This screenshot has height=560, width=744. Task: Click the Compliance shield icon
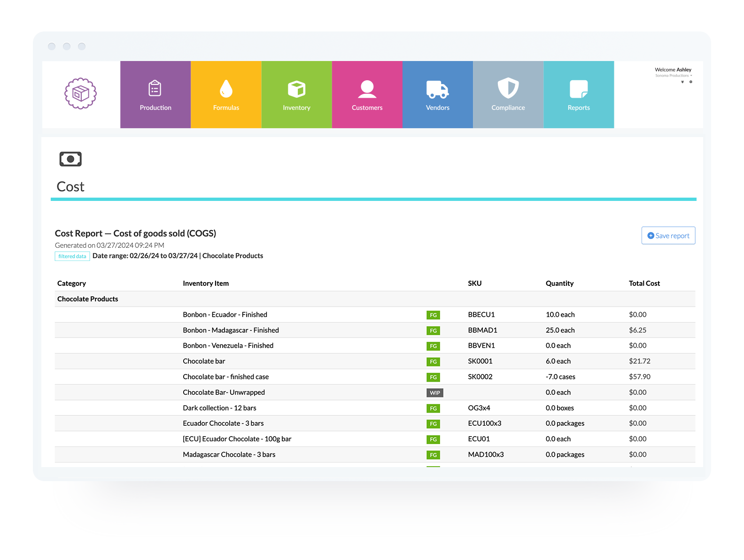508,88
